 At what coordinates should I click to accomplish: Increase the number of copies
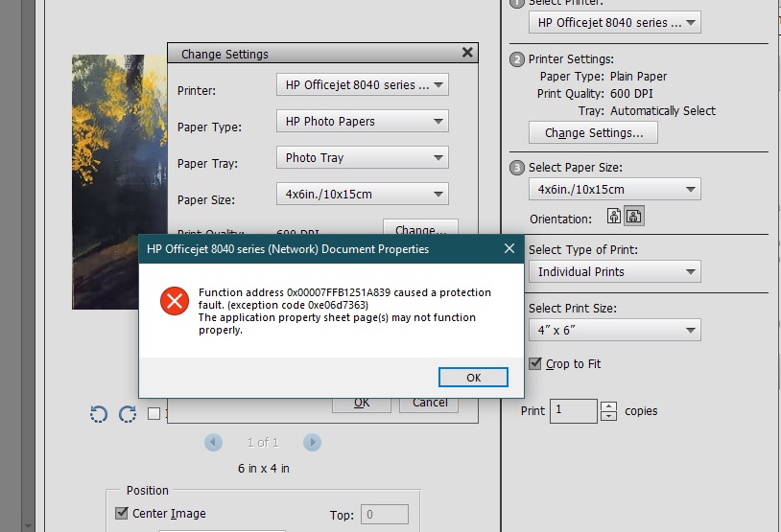[608, 406]
